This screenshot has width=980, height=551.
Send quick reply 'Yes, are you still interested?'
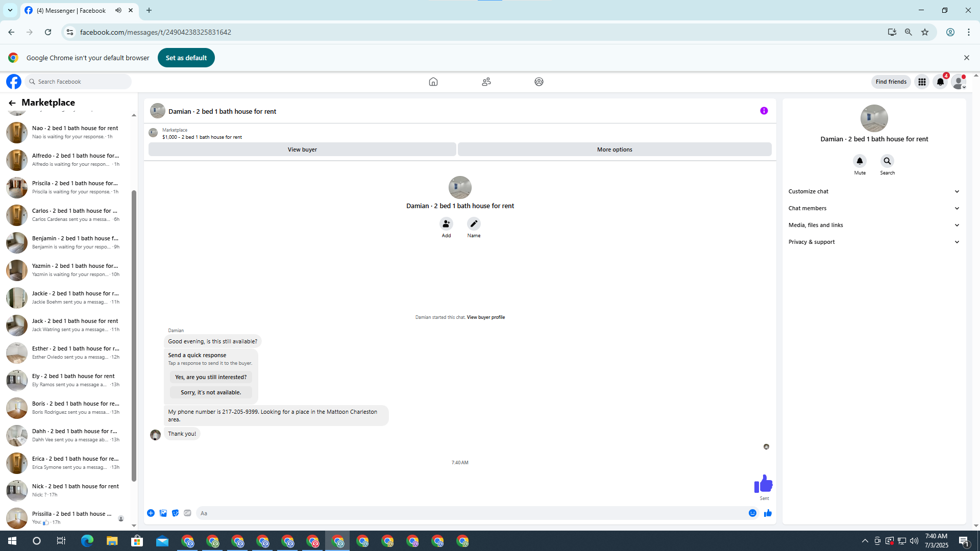[x=210, y=377]
